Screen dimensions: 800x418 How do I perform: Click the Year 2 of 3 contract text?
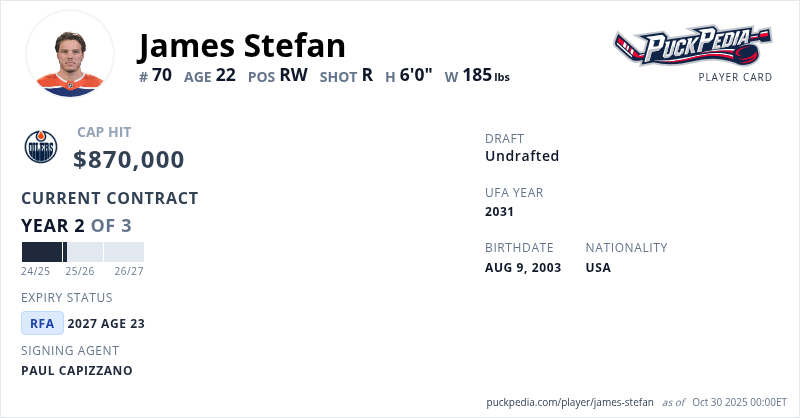[x=76, y=225]
